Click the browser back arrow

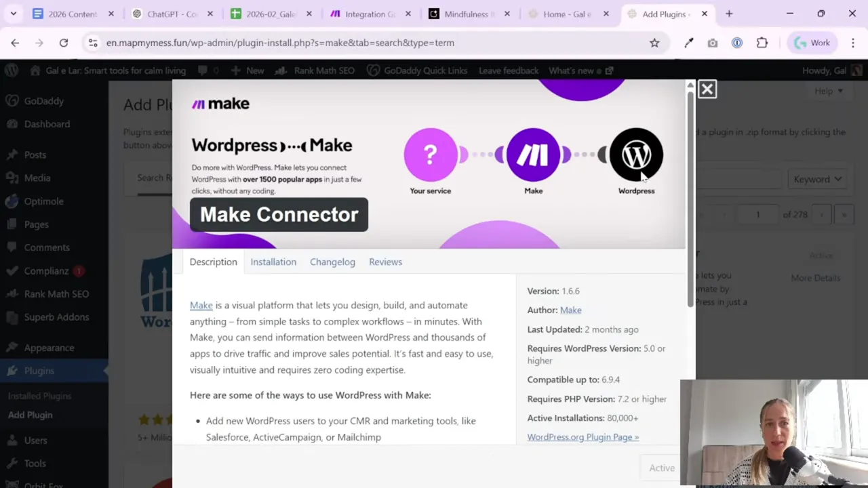(x=15, y=43)
